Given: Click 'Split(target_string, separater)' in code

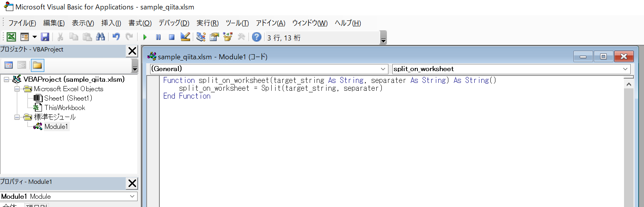Looking at the screenshot, I should point(322,88).
